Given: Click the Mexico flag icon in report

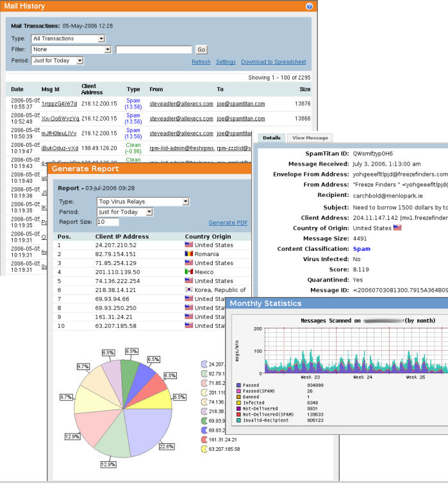Looking at the screenshot, I should 189,272.
